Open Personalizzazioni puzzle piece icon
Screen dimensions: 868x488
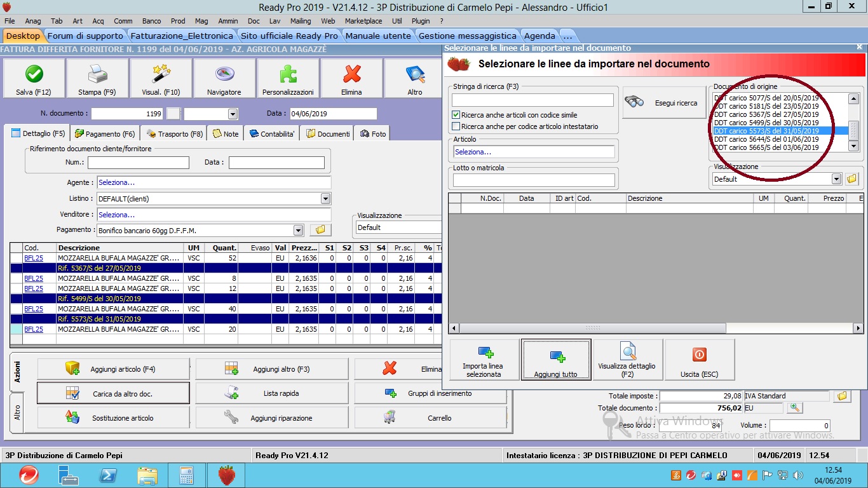pyautogui.click(x=288, y=74)
